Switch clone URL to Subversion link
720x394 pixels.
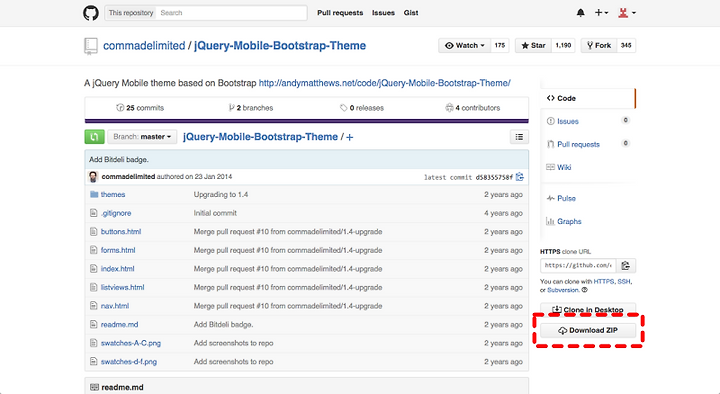(563, 290)
